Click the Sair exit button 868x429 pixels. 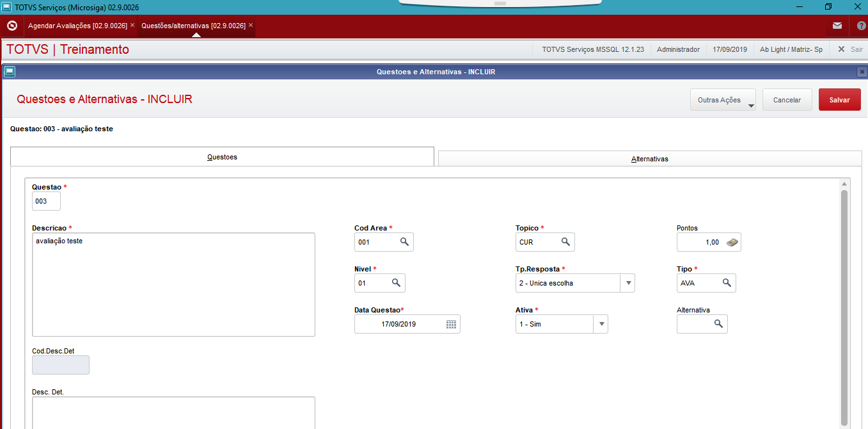tap(850, 49)
